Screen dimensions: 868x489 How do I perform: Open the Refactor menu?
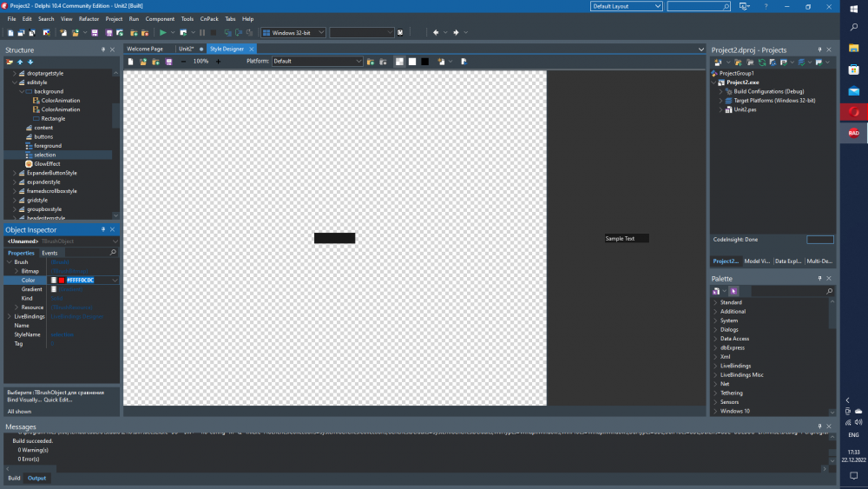89,19
